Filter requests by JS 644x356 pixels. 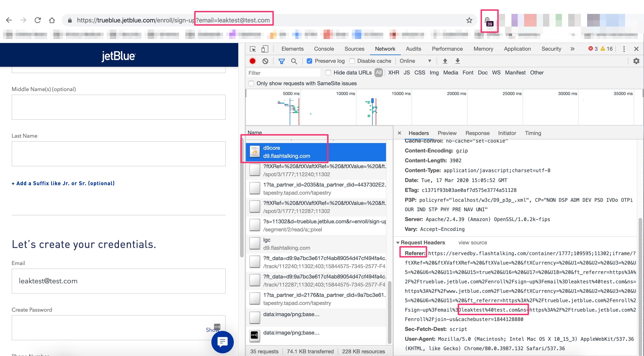point(406,73)
